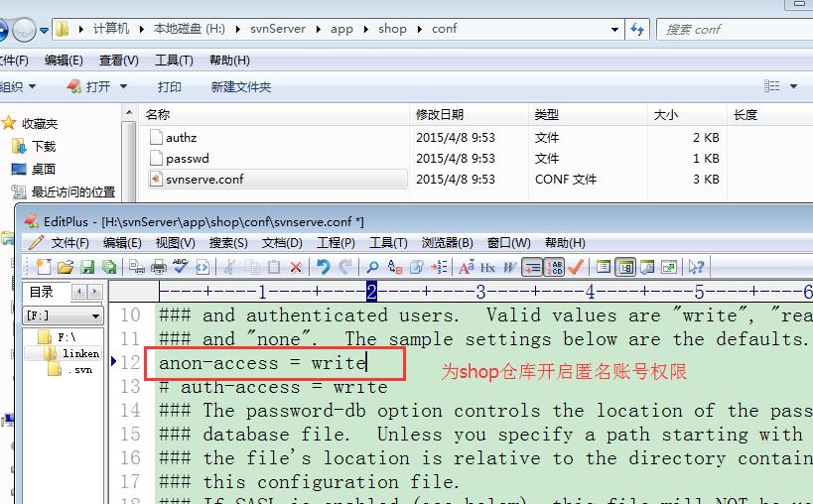The height and width of the screenshot is (504, 813).
Task: Click the 搜索 conf search field
Action: (736, 29)
